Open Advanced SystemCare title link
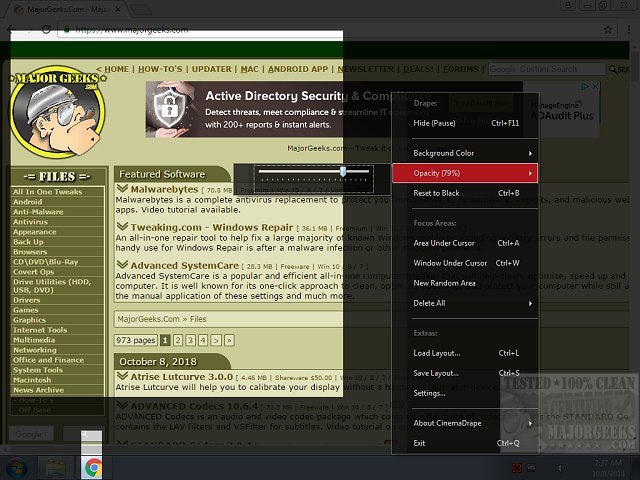The image size is (640, 480). pos(184,265)
